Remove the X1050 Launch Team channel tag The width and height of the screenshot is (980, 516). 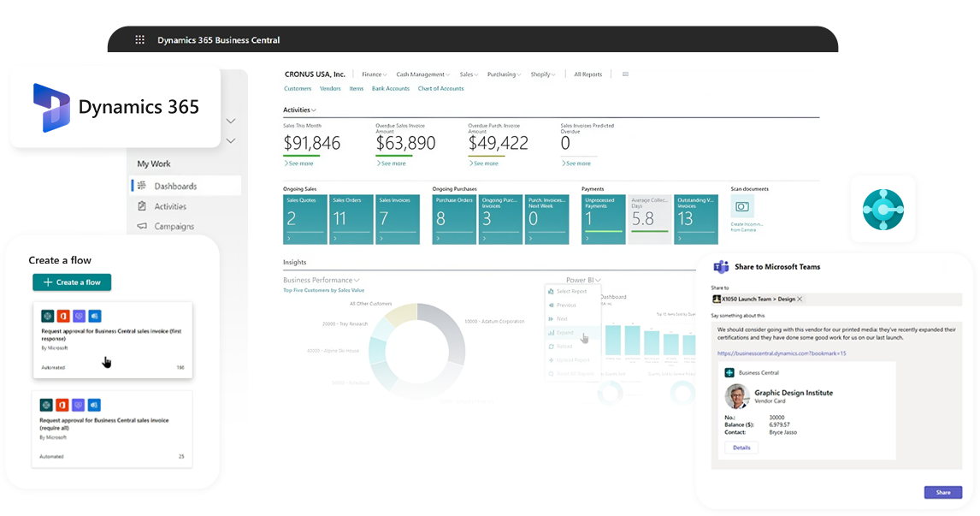point(800,299)
